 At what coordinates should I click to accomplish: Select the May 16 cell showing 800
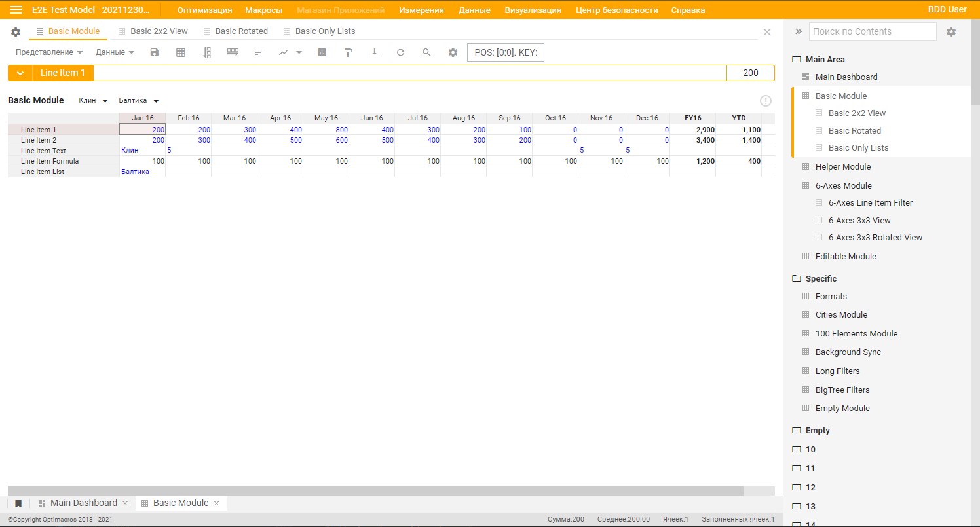click(x=326, y=130)
